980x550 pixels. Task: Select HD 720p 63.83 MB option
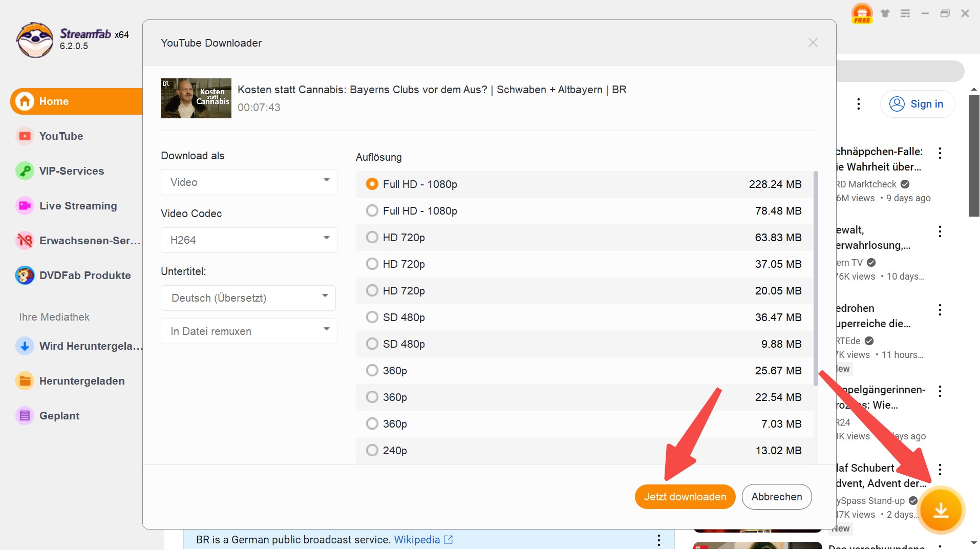click(x=584, y=238)
